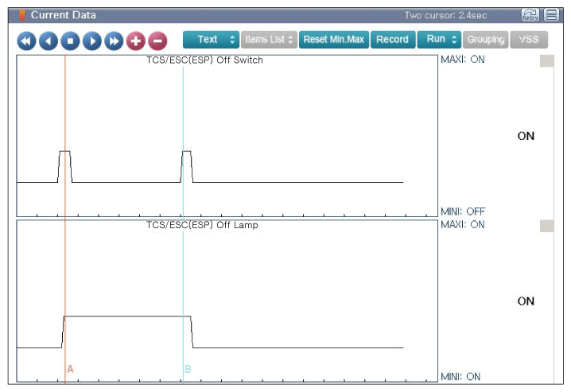Click the TCS/ESC(ESP) Off Switch graph title

[204, 60]
